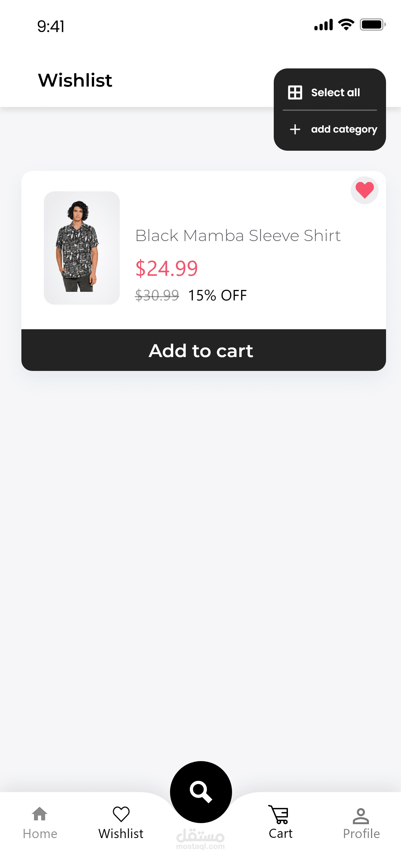
Task: Unfavorite item with the red heart
Action: click(x=364, y=190)
